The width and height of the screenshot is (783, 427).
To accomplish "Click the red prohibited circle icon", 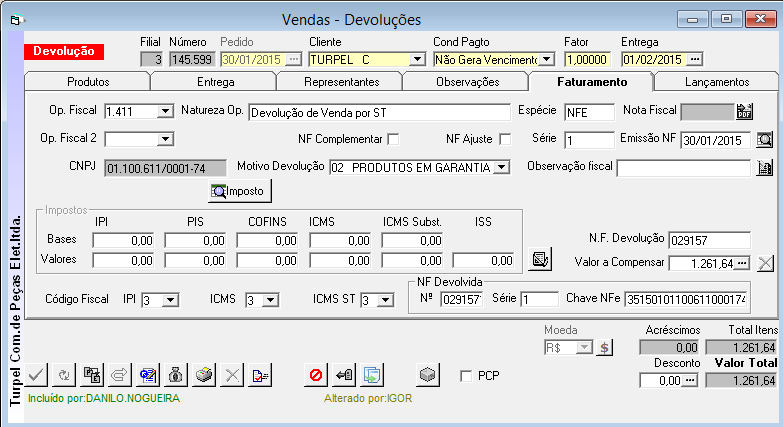I will point(315,375).
